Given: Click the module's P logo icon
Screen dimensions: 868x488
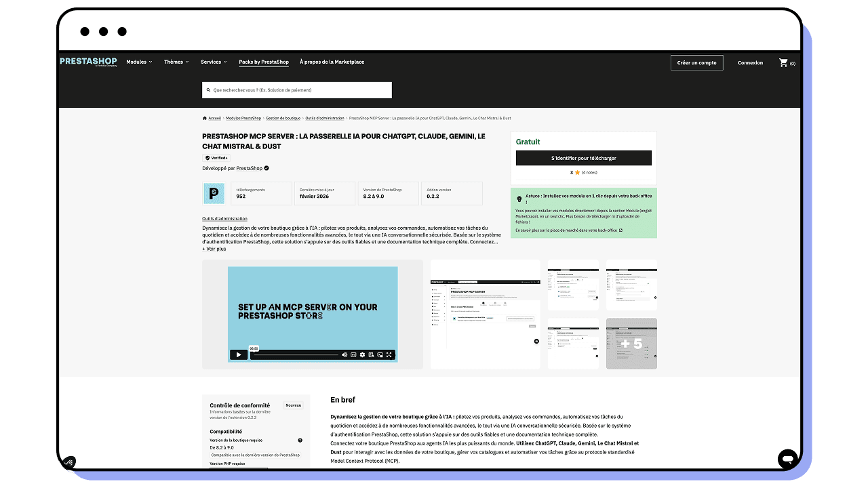Looking at the screenshot, I should point(214,193).
